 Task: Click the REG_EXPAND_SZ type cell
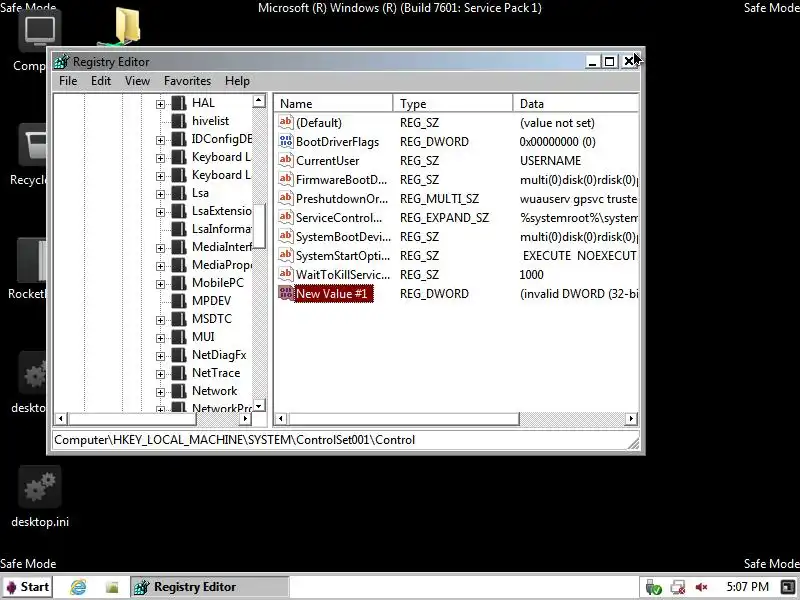[x=444, y=218]
